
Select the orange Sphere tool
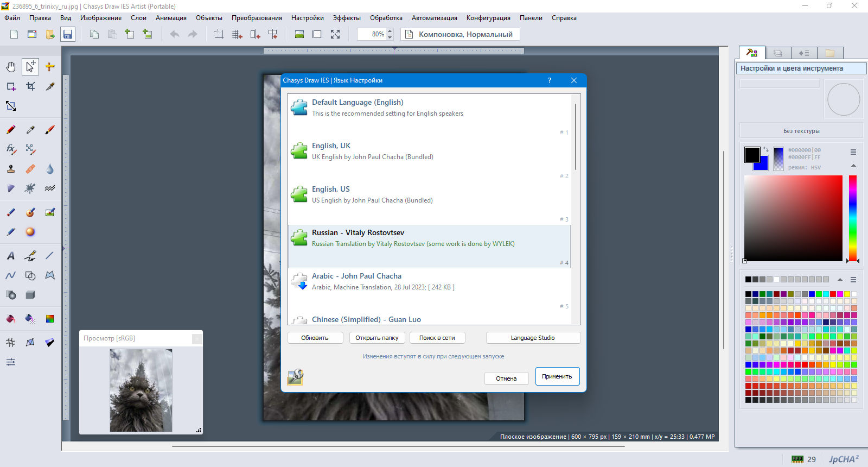point(30,232)
